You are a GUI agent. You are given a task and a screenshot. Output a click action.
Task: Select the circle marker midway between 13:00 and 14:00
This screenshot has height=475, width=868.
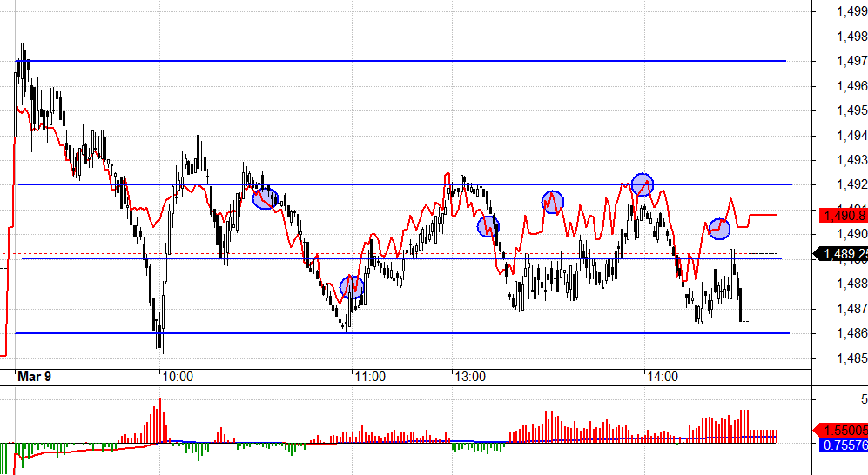click(x=552, y=203)
